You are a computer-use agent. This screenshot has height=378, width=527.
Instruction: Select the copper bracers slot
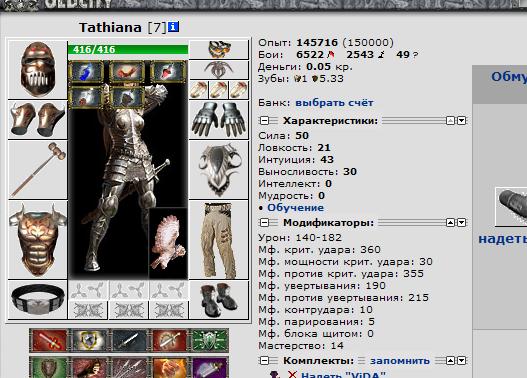tap(38, 120)
